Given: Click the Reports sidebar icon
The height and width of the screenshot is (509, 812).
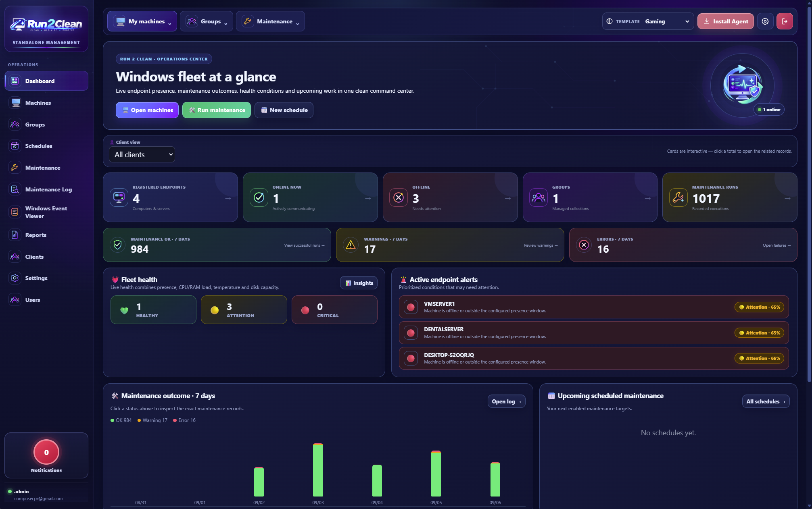Looking at the screenshot, I should pos(15,235).
